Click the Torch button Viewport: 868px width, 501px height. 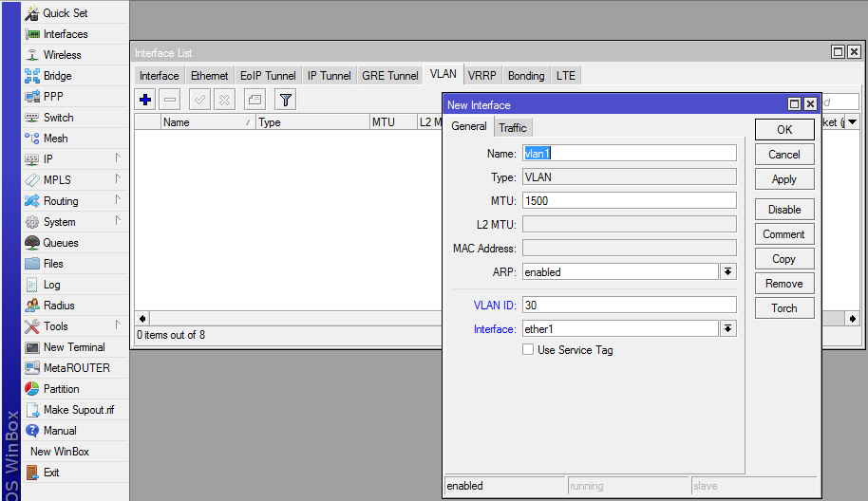784,308
